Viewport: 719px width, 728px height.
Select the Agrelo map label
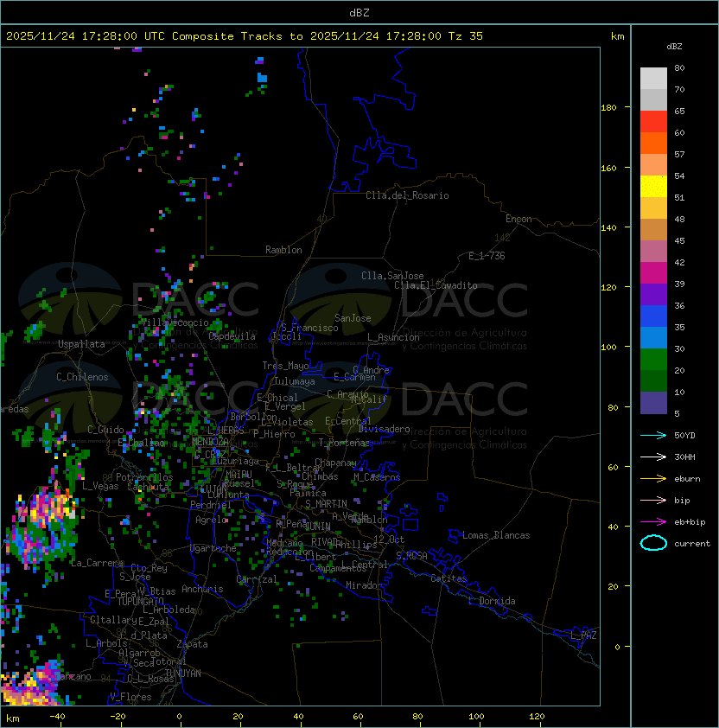click(x=211, y=520)
